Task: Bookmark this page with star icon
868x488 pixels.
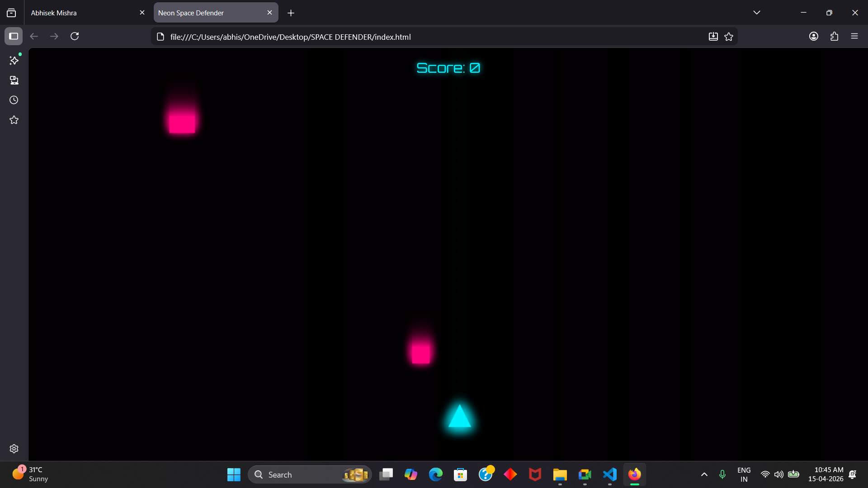Action: point(729,37)
